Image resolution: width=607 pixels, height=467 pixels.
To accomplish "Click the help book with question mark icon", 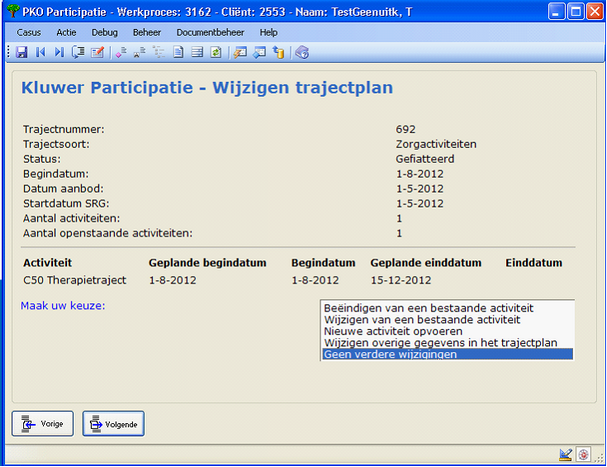I will coord(302,52).
